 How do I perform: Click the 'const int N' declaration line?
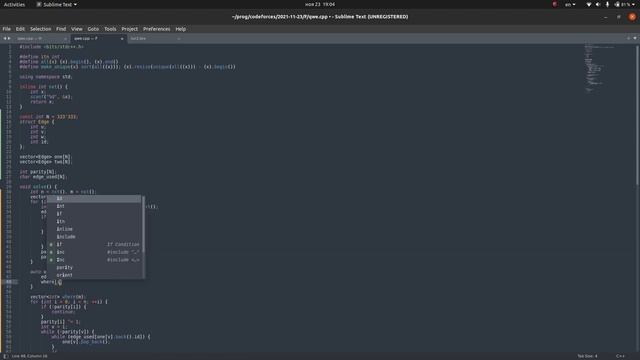(48, 117)
